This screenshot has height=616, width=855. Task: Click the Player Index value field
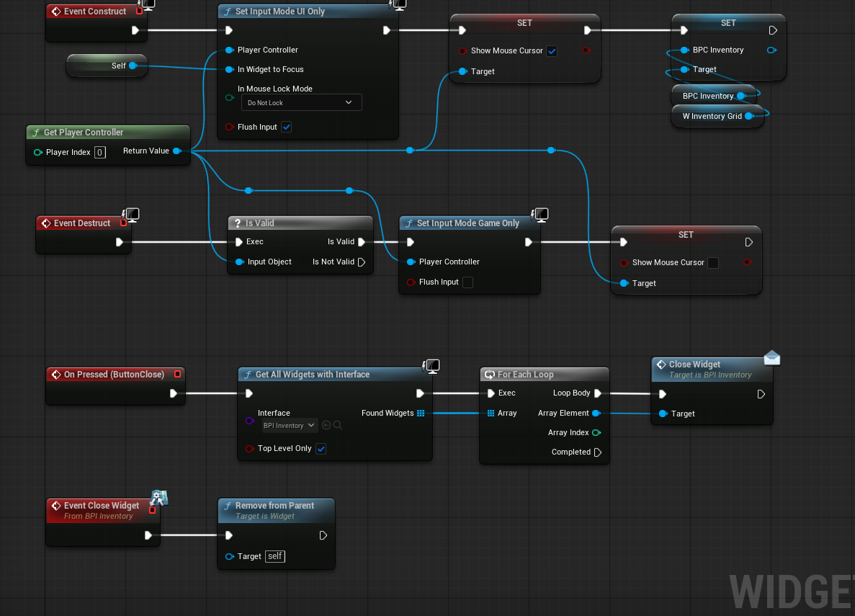(x=100, y=152)
